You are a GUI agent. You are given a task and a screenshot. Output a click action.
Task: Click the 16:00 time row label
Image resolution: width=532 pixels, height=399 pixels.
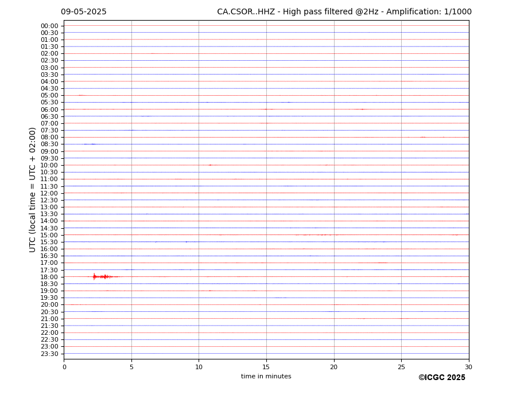(x=49, y=249)
